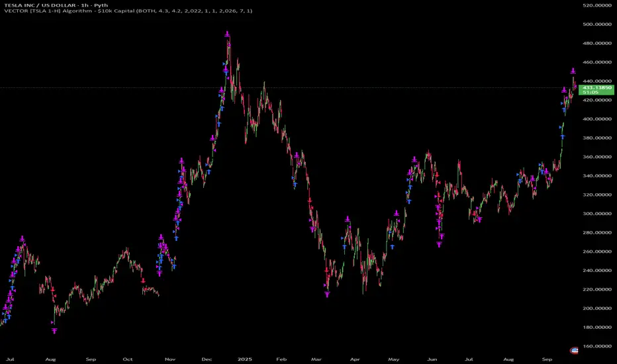617x364 pixels.
Task: Click the 200.00000 price axis label
Action: (x=597, y=308)
